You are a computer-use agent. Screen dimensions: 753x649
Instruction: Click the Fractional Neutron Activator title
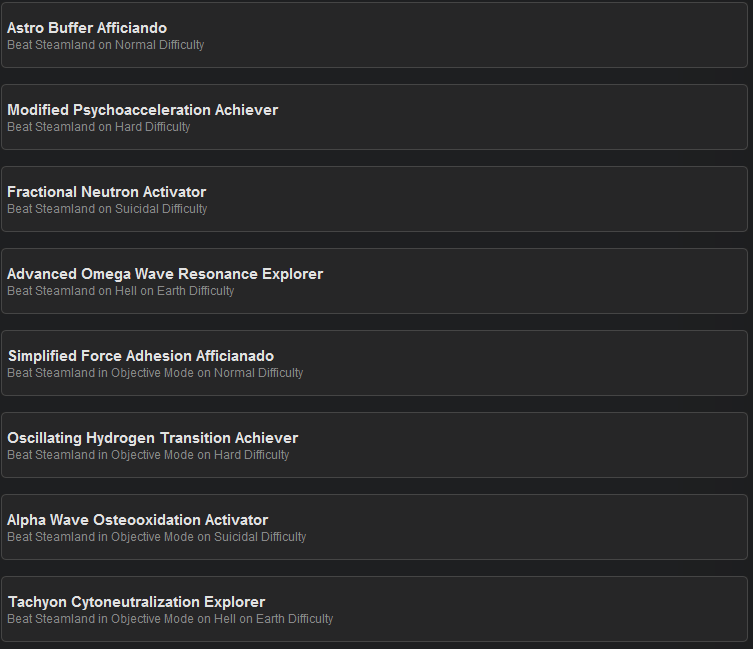(x=106, y=192)
